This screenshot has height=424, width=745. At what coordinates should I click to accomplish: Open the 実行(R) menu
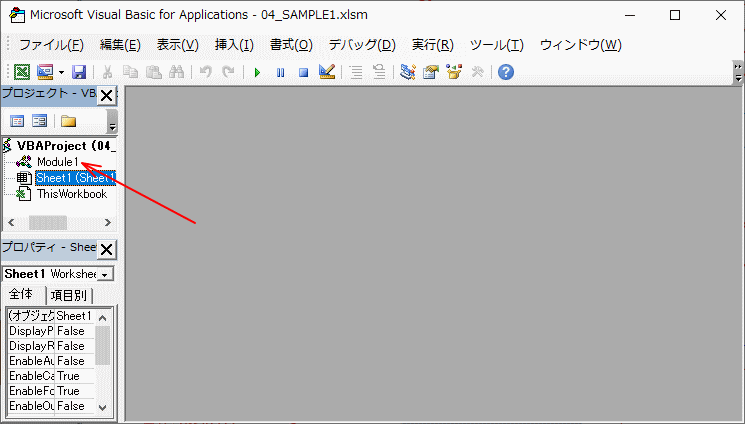coord(432,45)
